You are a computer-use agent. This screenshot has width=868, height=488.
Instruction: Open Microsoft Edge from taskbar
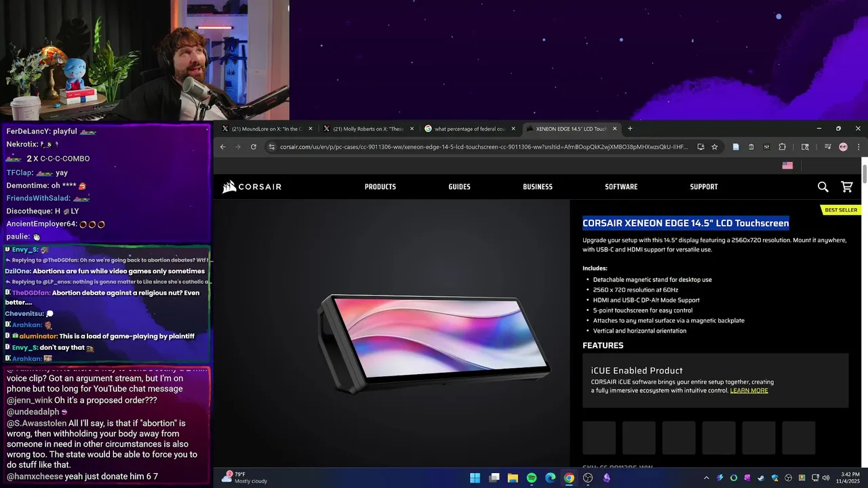(x=551, y=478)
